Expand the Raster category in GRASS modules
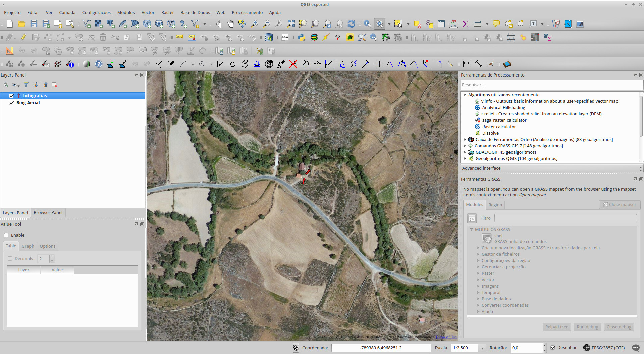This screenshot has height=354, width=644. 478,273
